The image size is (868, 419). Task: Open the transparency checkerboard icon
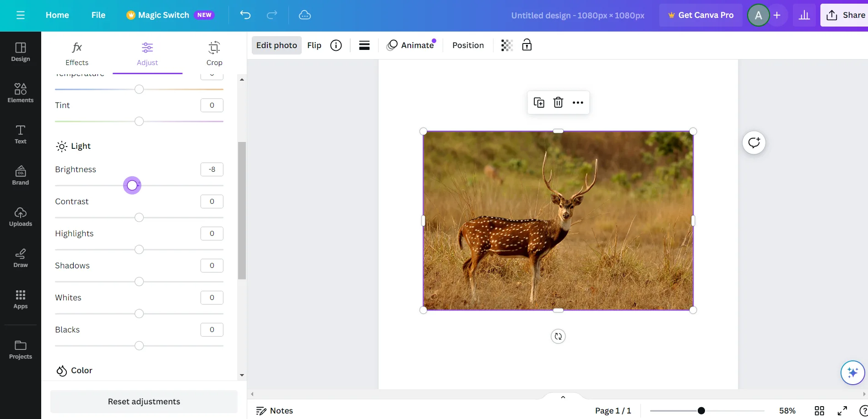507,45
